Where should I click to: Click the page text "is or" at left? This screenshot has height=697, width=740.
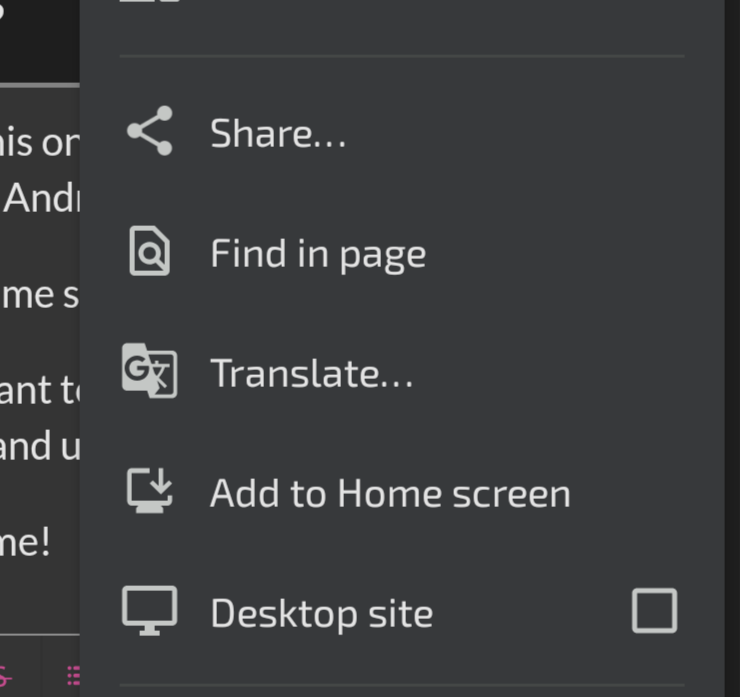pos(38,143)
